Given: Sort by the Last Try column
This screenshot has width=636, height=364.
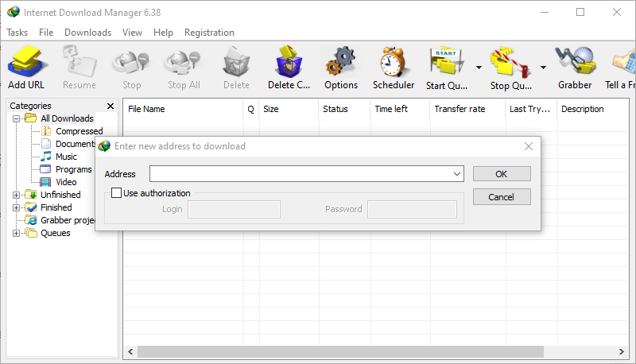Looking at the screenshot, I should point(531,109).
